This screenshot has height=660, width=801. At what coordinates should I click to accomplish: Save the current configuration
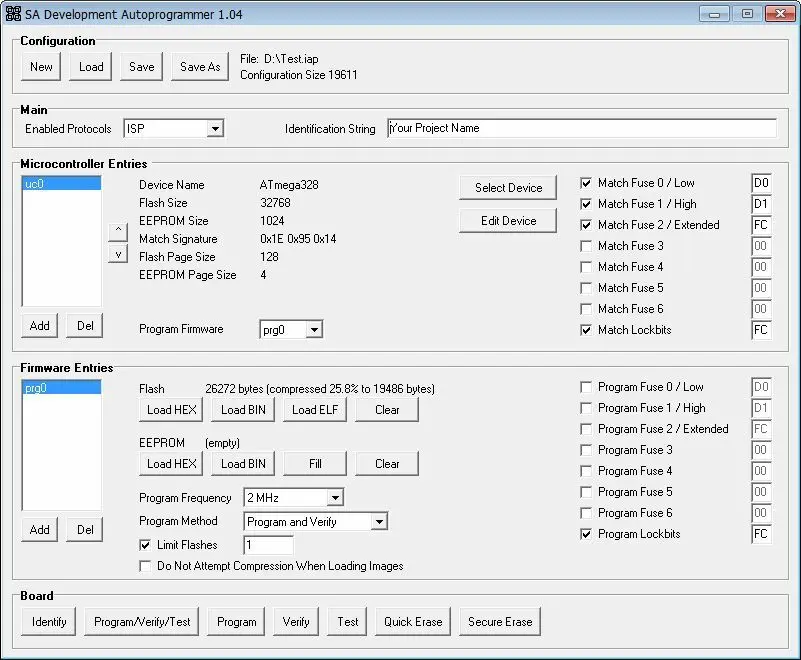142,66
